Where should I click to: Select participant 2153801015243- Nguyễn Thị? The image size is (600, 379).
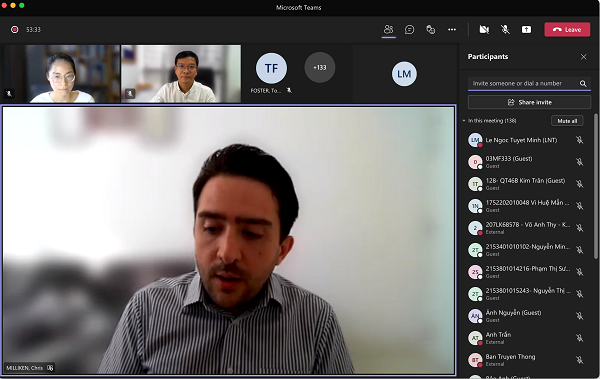click(526, 294)
